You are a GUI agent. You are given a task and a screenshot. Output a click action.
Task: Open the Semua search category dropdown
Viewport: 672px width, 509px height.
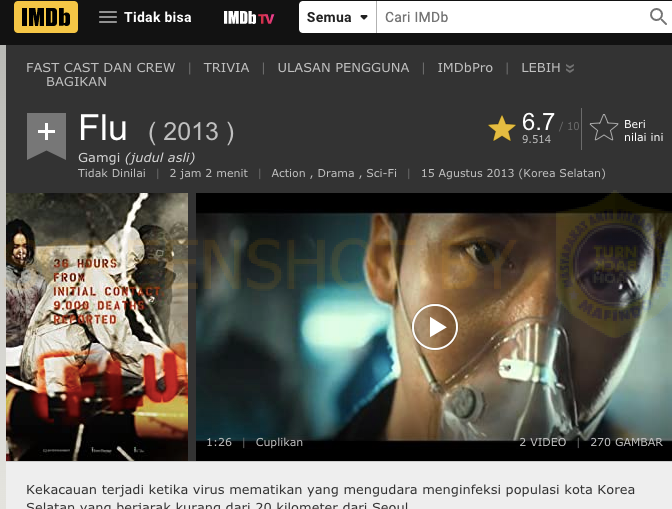pos(338,17)
